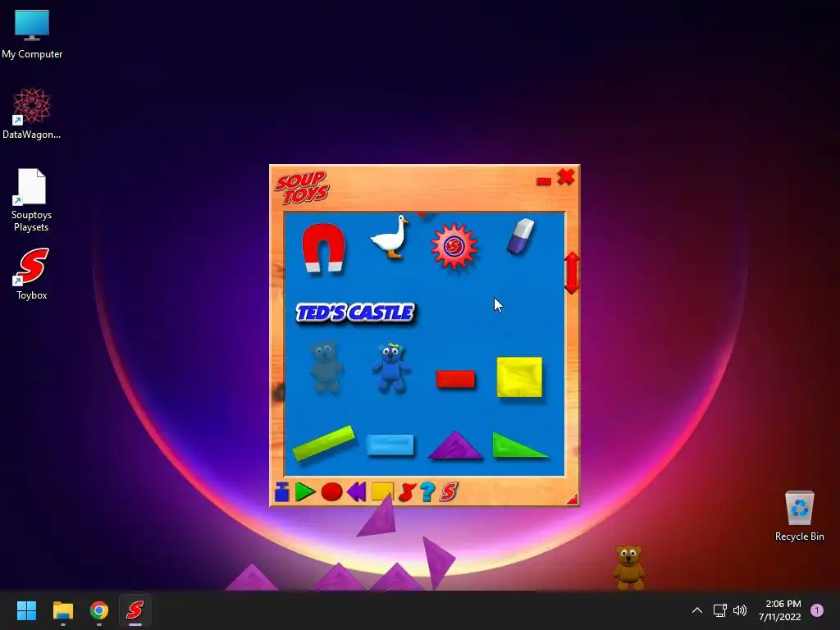This screenshot has width=840, height=630.
Task: Select the white goose toy
Action: (390, 238)
